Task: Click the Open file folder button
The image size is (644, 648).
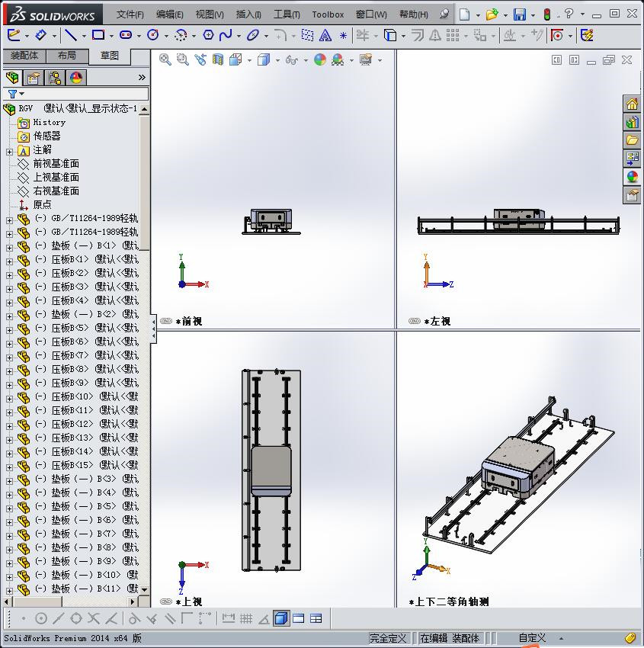Action: [492, 14]
